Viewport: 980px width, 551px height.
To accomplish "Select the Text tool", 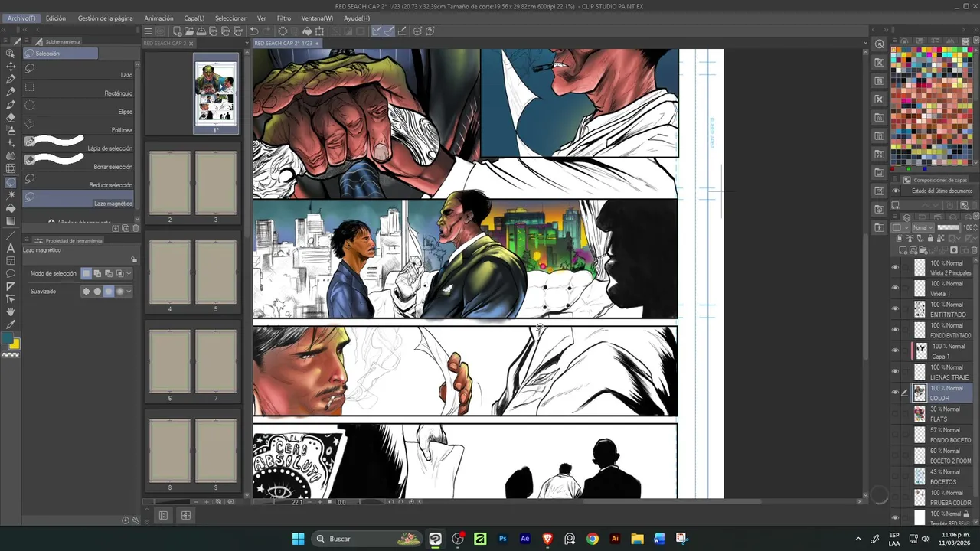I will (x=11, y=247).
